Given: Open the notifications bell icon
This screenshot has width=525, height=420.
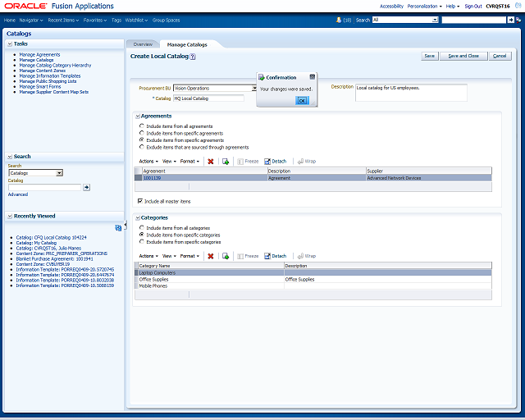Looking at the screenshot, I should (x=339, y=20).
